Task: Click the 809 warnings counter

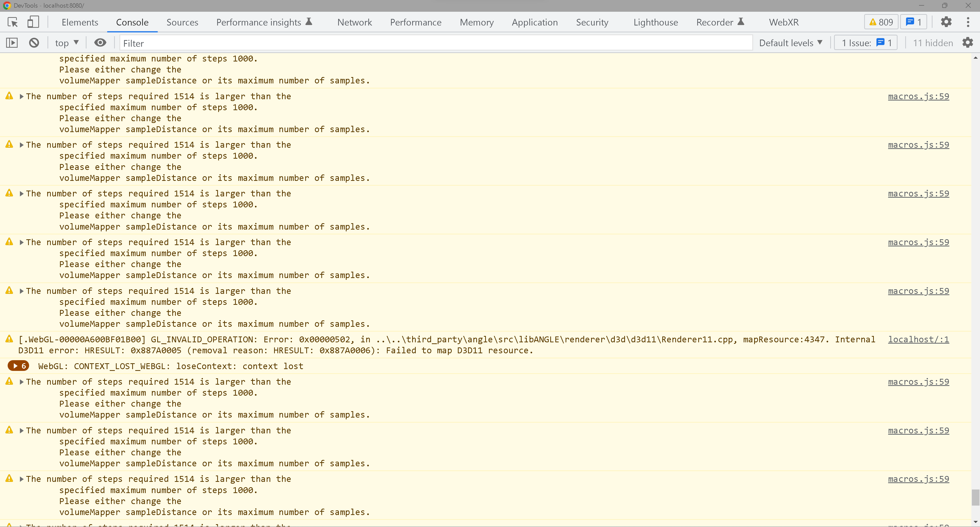Action: 880,22
